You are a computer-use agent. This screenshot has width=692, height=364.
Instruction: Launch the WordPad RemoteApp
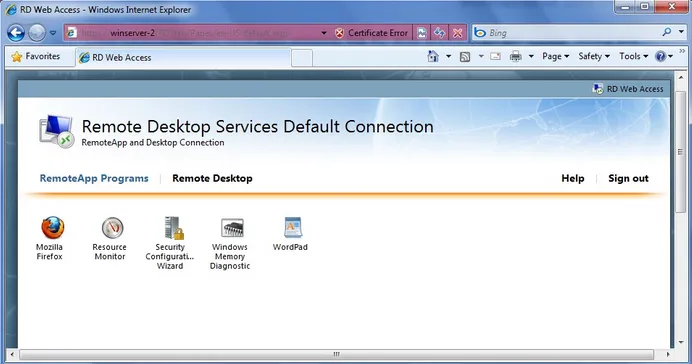(290, 233)
